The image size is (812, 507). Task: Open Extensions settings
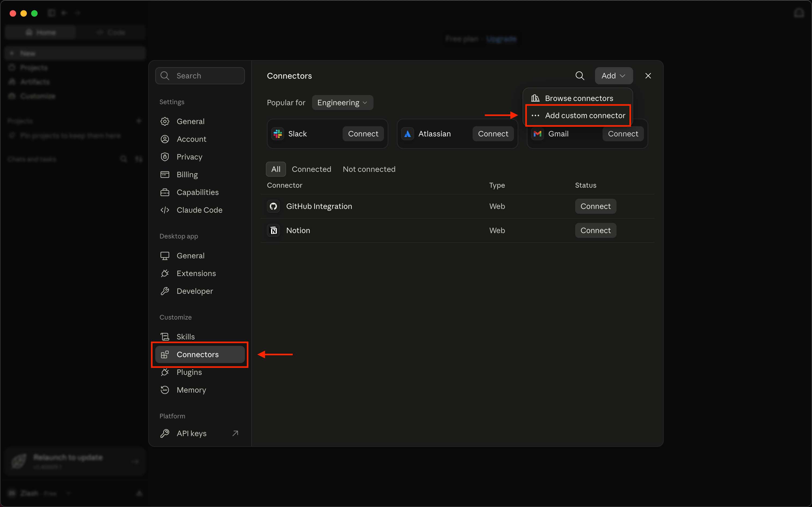200,274
